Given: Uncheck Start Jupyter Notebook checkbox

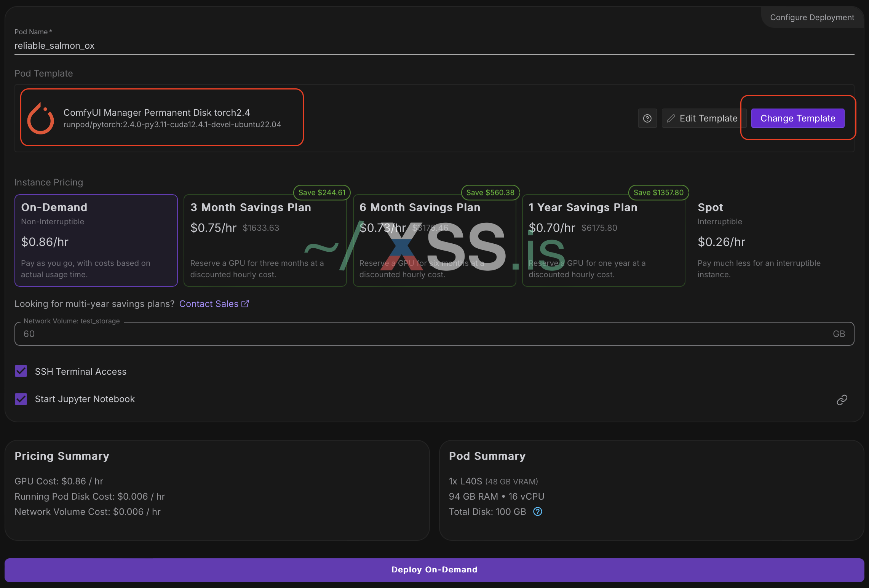Looking at the screenshot, I should (x=21, y=399).
